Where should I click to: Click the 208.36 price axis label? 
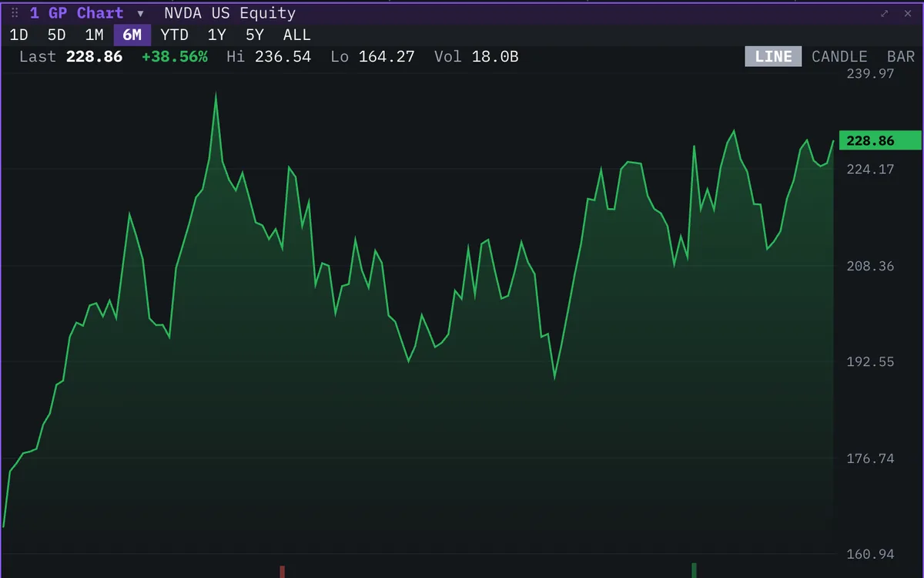tap(870, 266)
